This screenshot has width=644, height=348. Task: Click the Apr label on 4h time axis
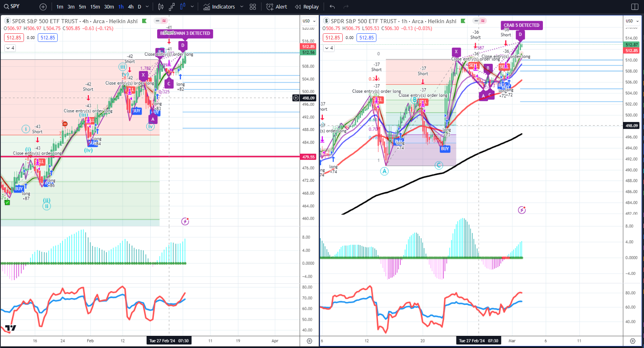(x=275, y=341)
